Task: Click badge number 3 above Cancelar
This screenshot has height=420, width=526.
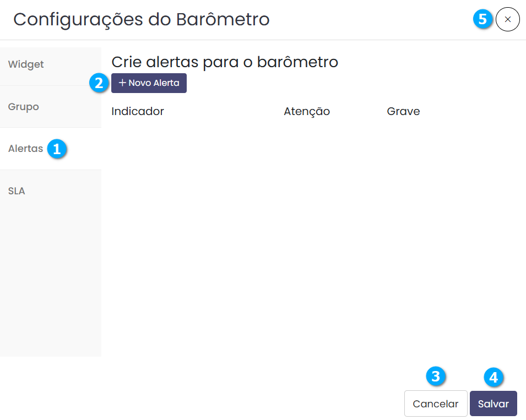Action: (436, 377)
